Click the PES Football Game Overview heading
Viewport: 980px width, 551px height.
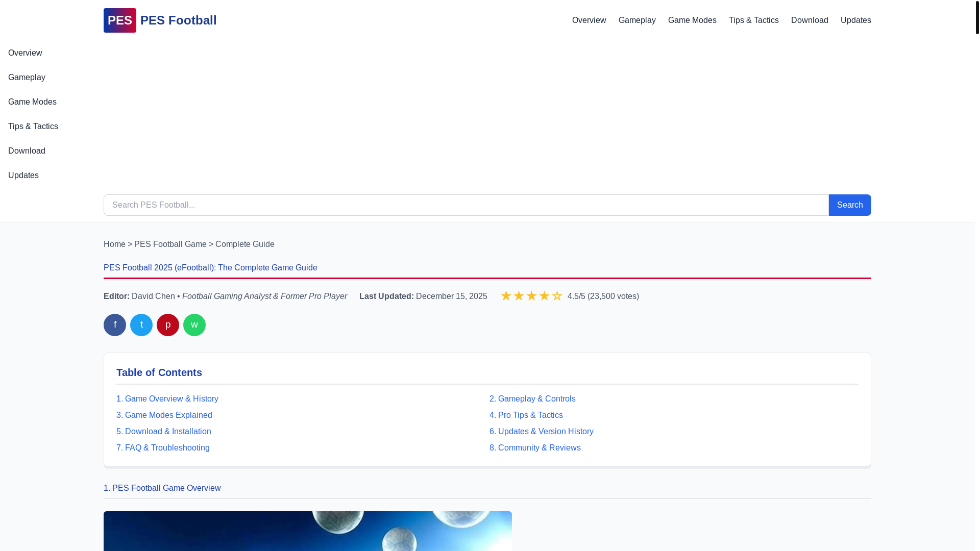pyautogui.click(x=162, y=488)
